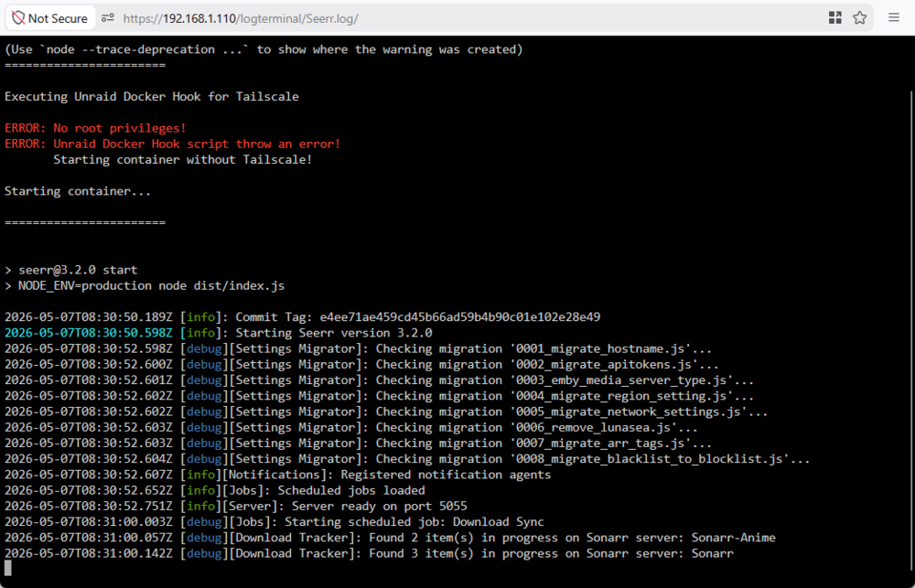Click 'Starting container without Tailscale!' line
The image size is (915, 588).
pyautogui.click(x=183, y=159)
